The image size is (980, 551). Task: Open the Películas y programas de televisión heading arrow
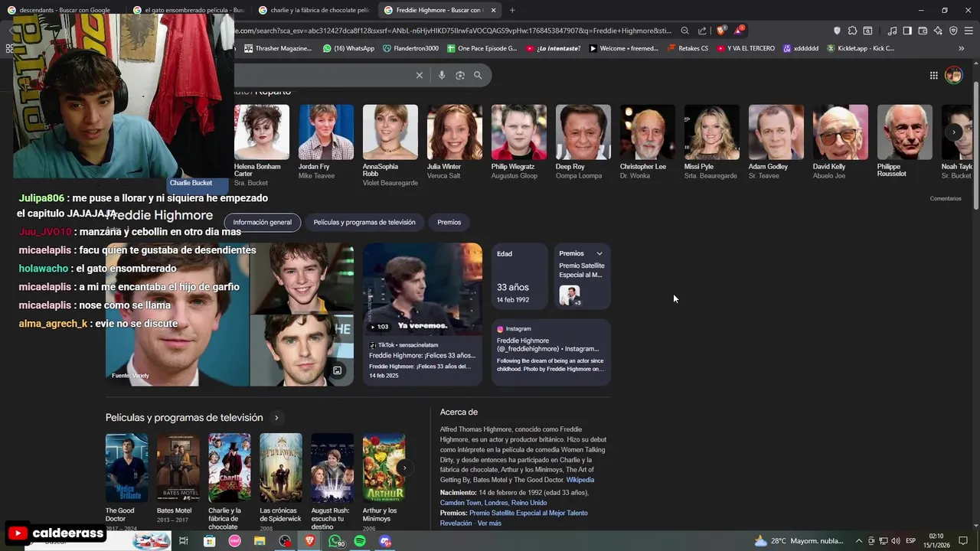pos(276,418)
